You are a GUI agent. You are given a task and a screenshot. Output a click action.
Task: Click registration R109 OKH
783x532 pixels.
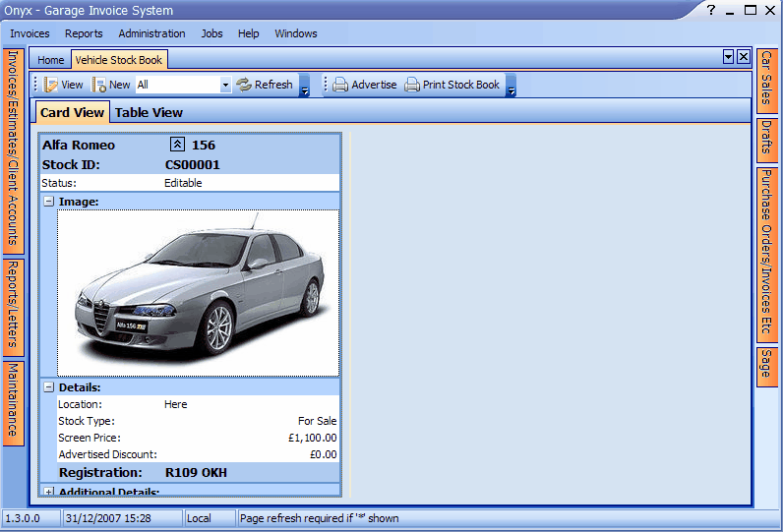click(x=196, y=473)
